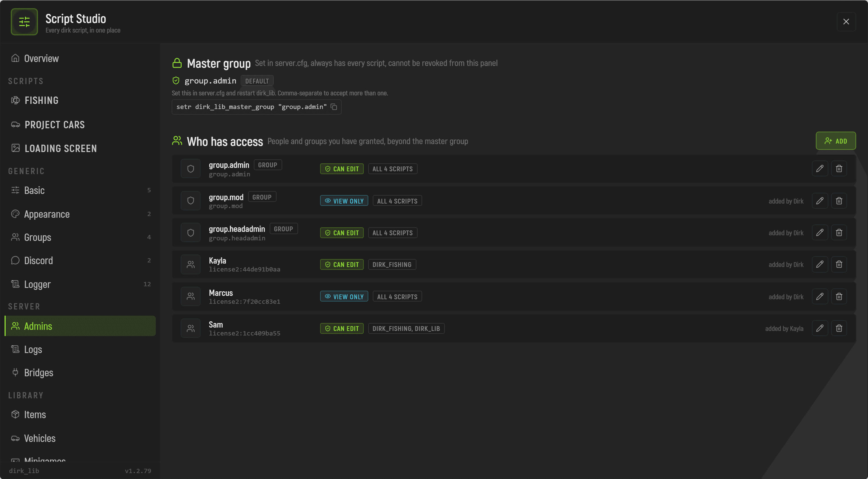This screenshot has height=479, width=868.
Task: Delete Kayla's access entry
Action: click(839, 264)
